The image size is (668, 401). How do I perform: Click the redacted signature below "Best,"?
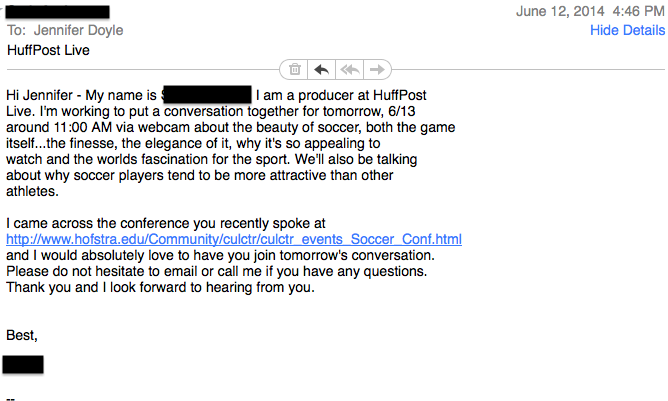point(23,364)
